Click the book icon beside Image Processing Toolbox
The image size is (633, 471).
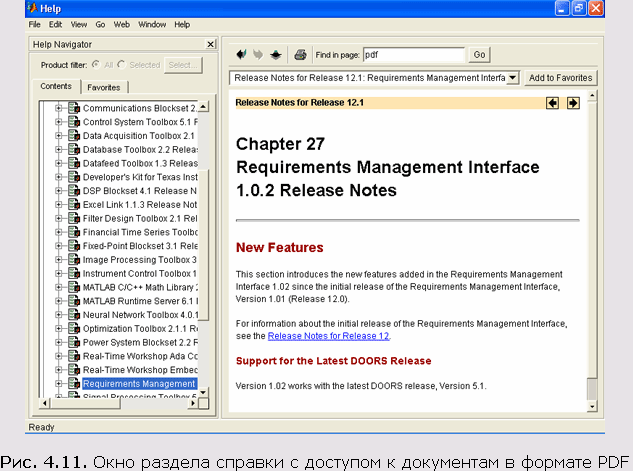coord(74,260)
